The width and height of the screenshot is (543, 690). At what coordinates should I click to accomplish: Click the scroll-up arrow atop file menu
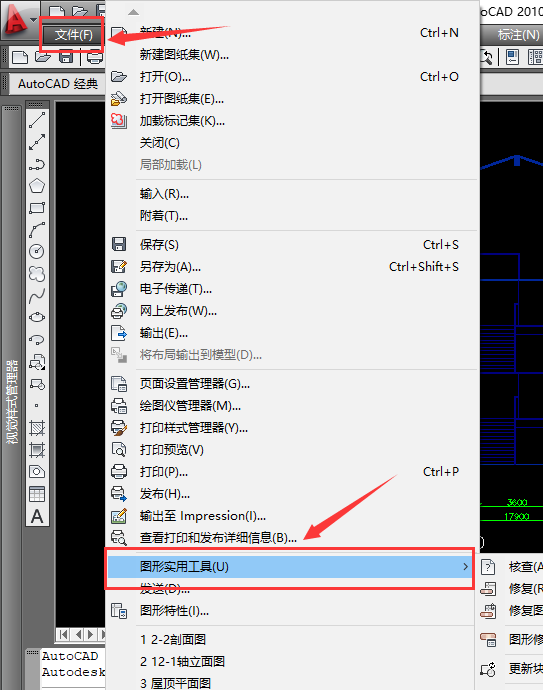(134, 12)
